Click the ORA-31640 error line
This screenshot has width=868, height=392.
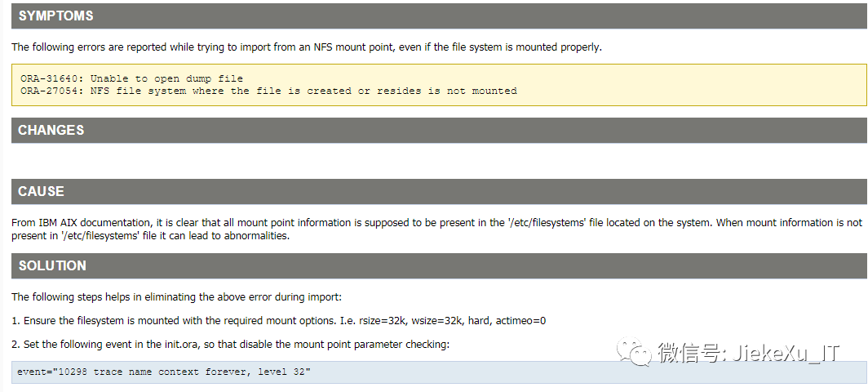131,78
